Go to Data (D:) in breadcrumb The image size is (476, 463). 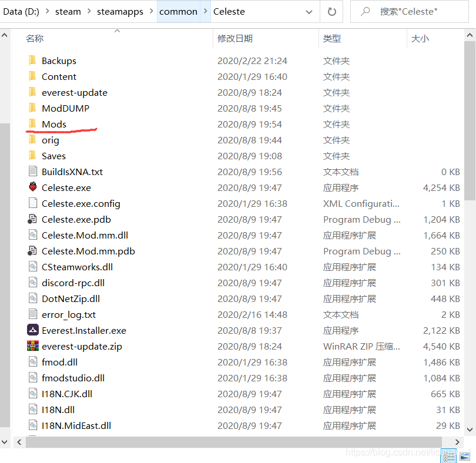21,12
